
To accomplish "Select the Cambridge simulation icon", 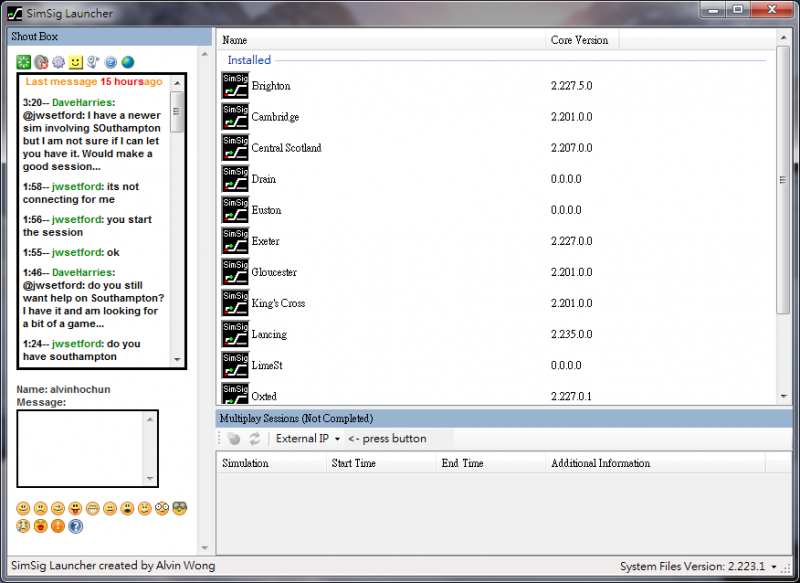I will (x=235, y=116).
